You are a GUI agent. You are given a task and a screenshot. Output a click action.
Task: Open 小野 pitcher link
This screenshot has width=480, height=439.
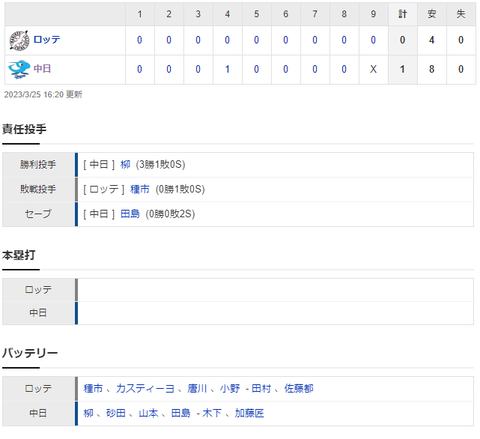[x=230, y=388]
